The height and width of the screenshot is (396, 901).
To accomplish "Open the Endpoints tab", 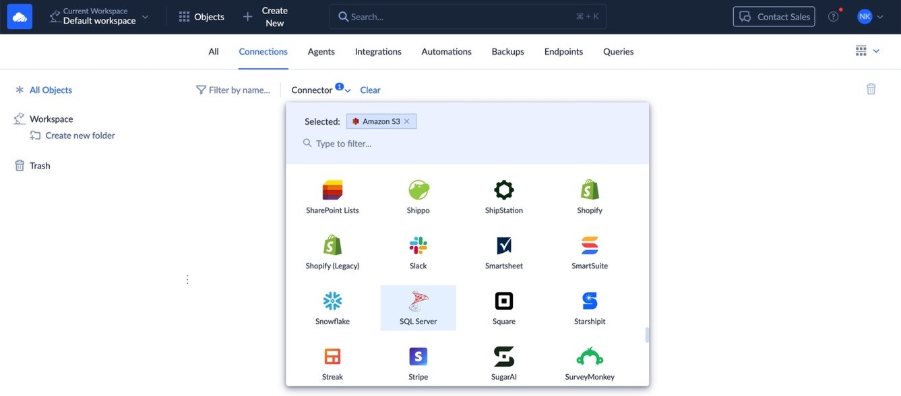I will (x=564, y=52).
